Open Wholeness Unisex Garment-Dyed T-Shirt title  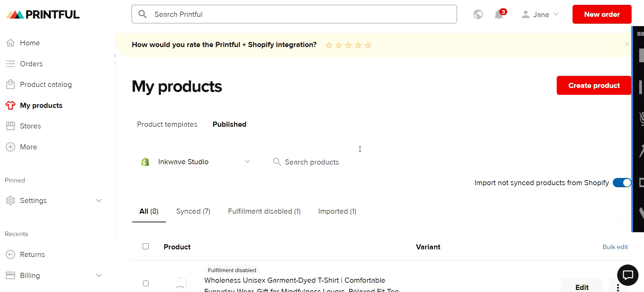click(x=301, y=285)
